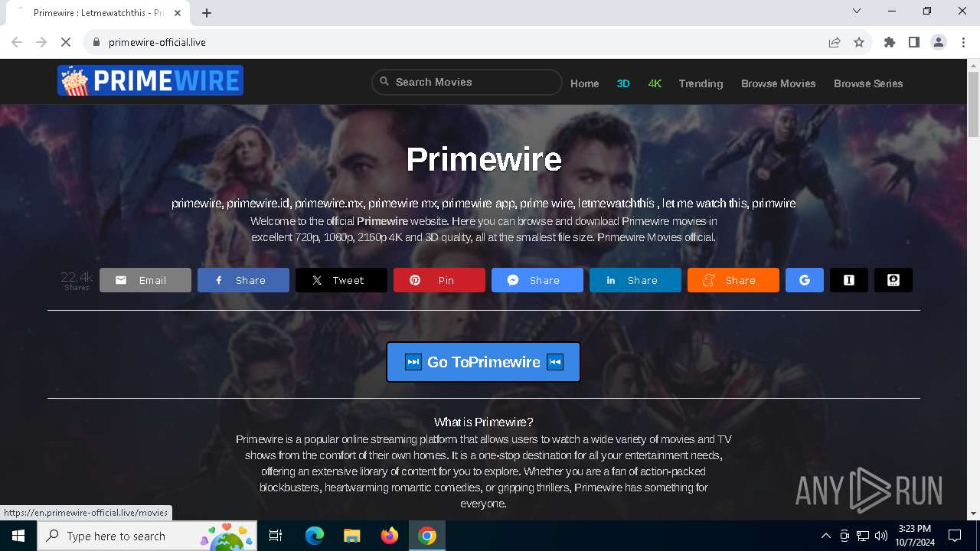Share on LinkedIn button
Screen dimensions: 980x551
point(635,280)
